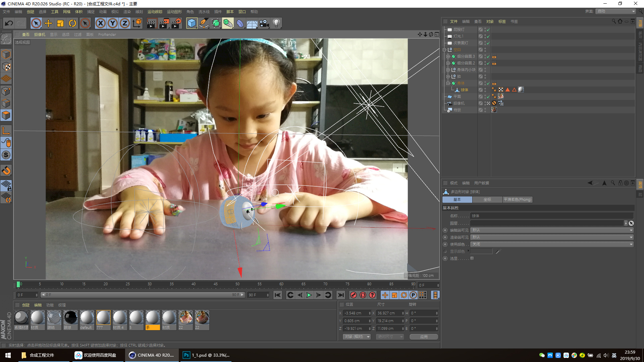This screenshot has width=644, height=362.
Task: Toggle enable checkmark for 平面 object
Action: click(488, 97)
